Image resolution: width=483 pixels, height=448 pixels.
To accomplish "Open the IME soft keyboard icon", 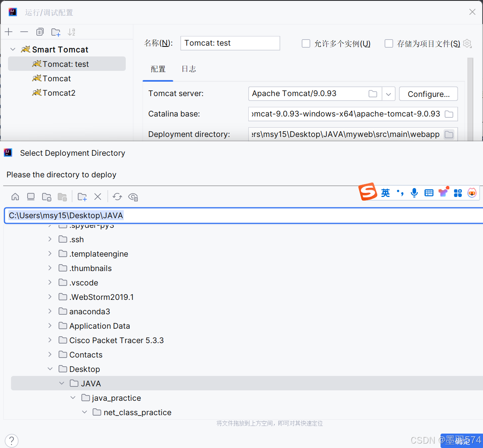I will point(429,193).
